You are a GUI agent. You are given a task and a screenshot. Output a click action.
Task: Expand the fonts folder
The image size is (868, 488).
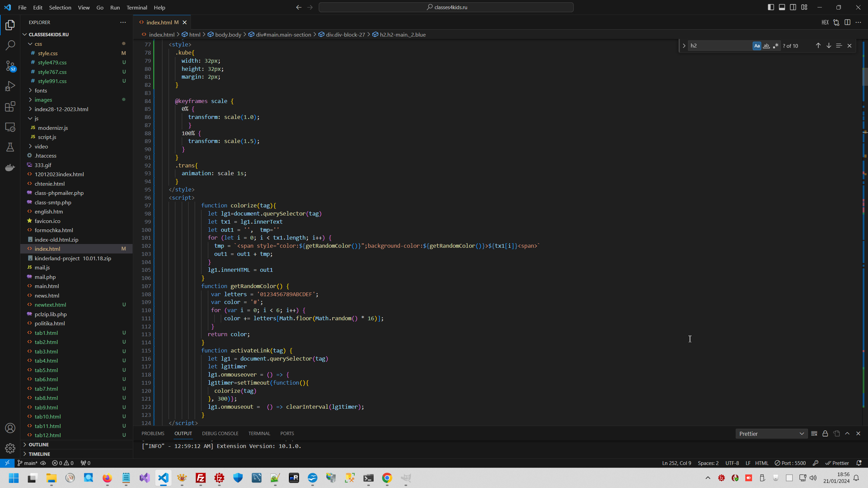pos(41,90)
